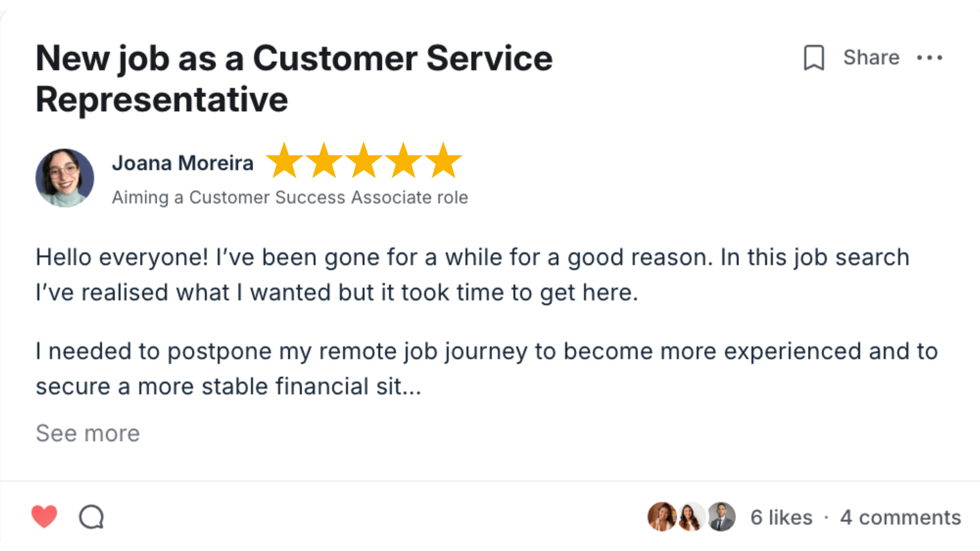Image resolution: width=980 pixels, height=551 pixels.
Task: Click the first liker avatar
Action: [x=661, y=516]
